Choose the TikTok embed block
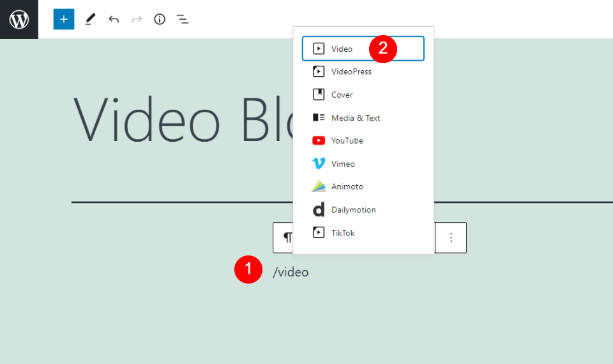613x364 pixels. click(363, 232)
